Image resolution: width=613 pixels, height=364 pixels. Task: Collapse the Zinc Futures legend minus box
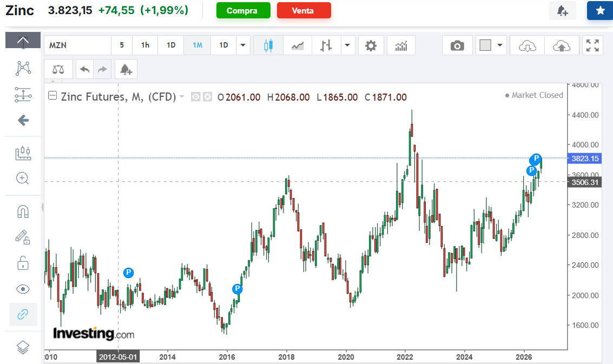52,95
